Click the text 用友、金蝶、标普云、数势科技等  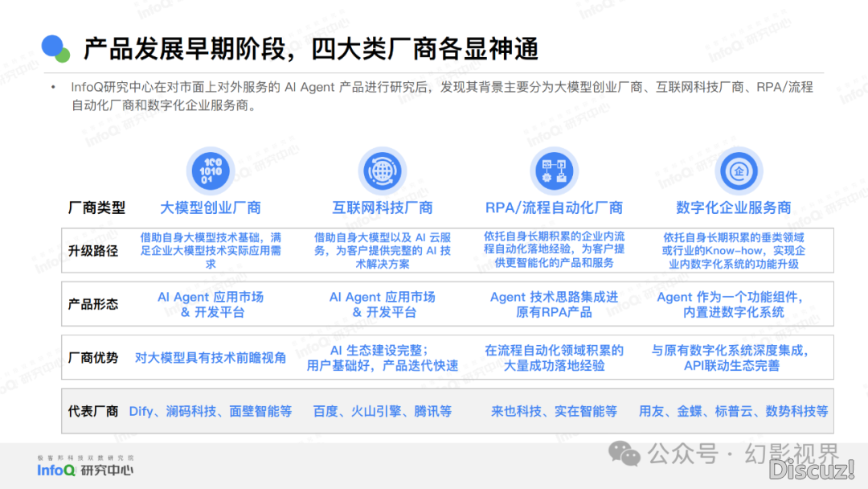734,412
